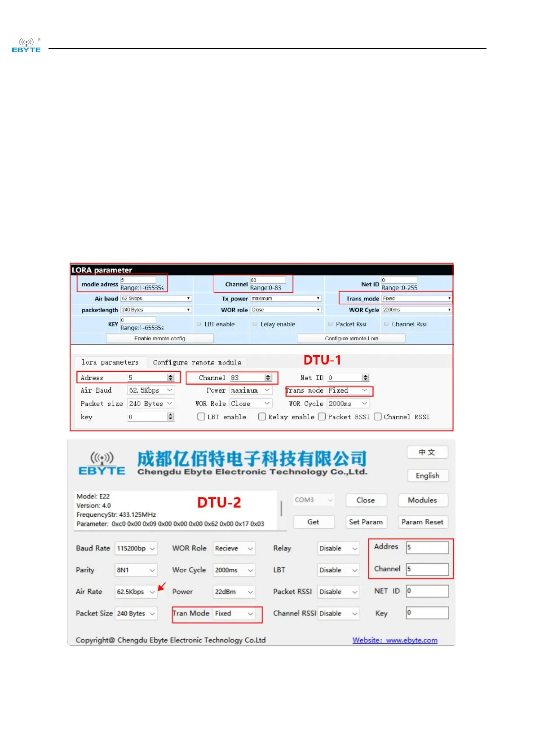Open Power 22dBm dropdown in DTU-2
The height and width of the screenshot is (756, 535).
(x=234, y=592)
